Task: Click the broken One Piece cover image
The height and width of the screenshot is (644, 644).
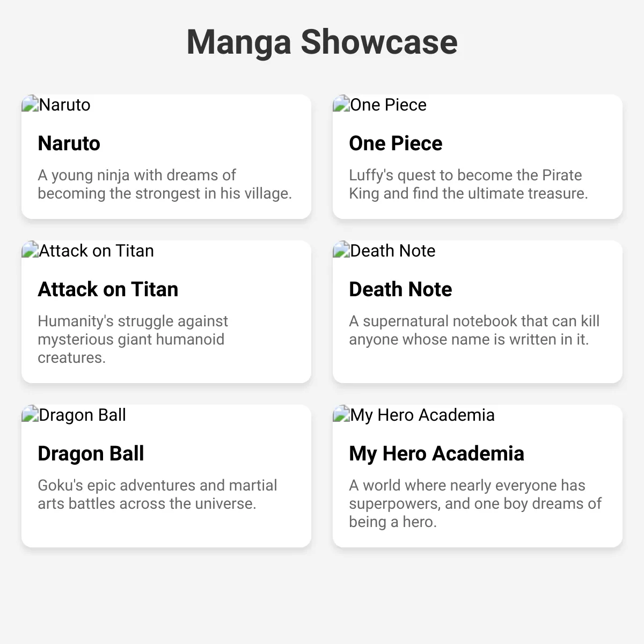Action: (380, 105)
